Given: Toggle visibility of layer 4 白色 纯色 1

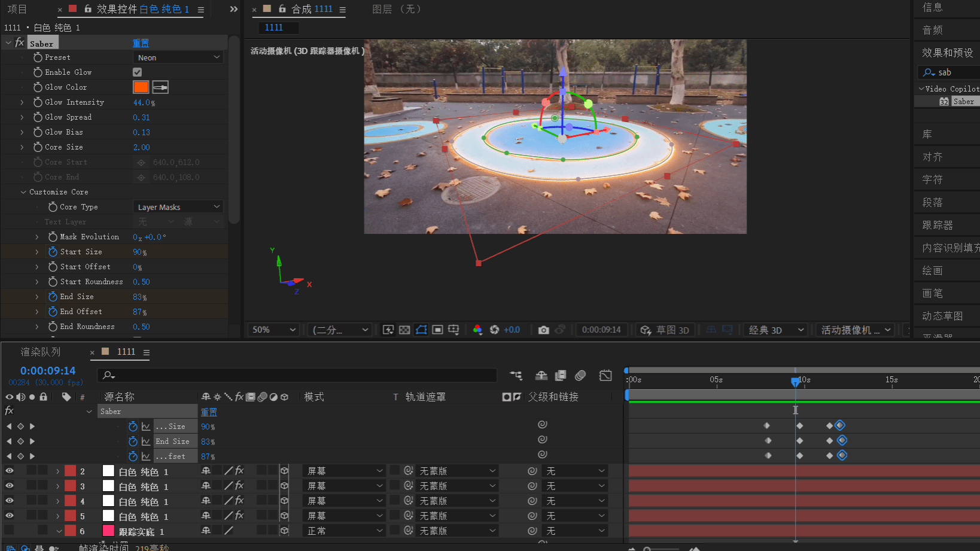Looking at the screenshot, I should pos(10,501).
